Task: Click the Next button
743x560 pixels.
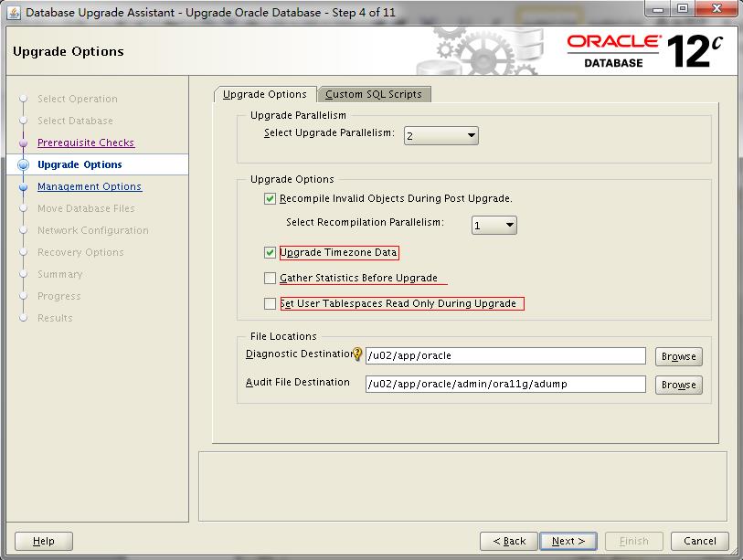Action: coord(568,541)
